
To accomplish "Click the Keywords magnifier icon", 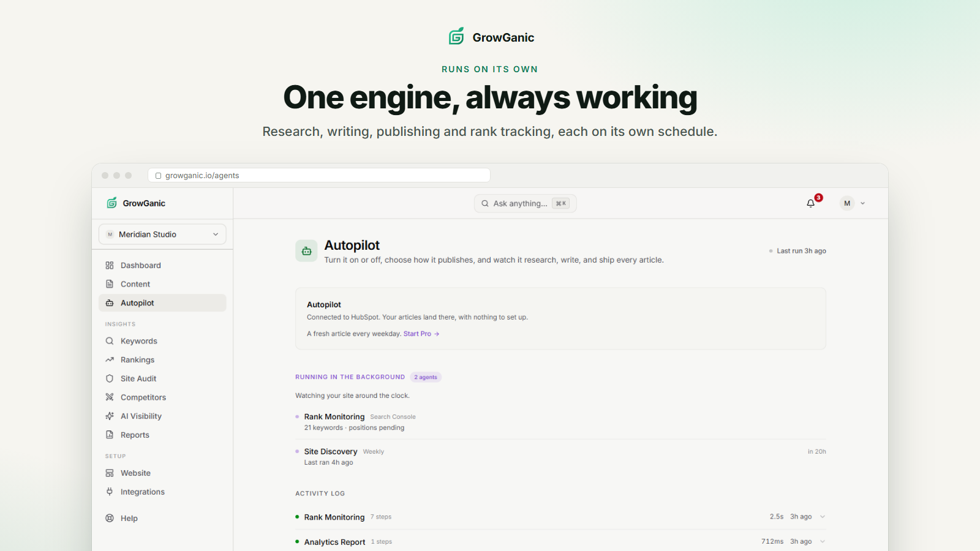I will [x=110, y=341].
